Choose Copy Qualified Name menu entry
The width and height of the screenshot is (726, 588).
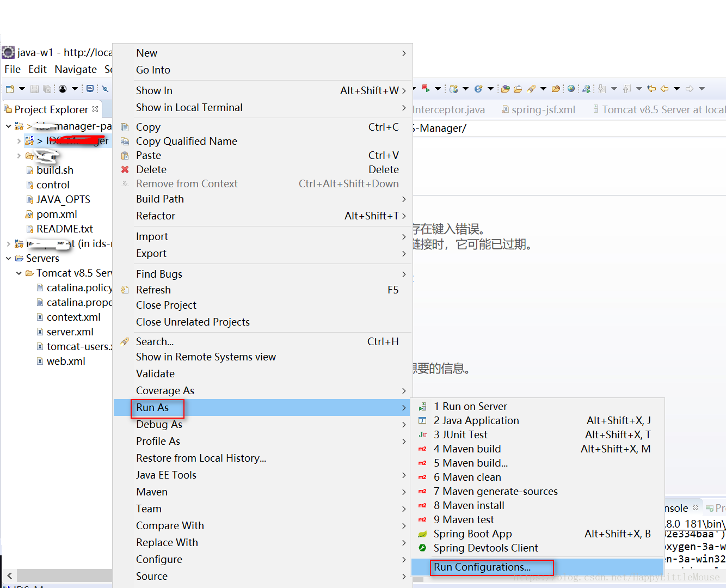point(262,141)
